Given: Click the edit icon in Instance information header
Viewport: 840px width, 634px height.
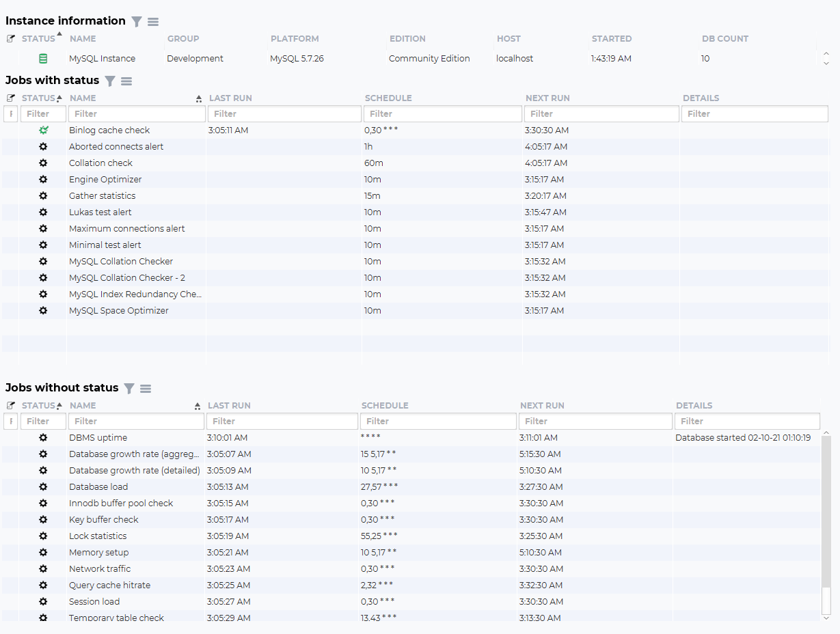Looking at the screenshot, I should (x=10, y=39).
